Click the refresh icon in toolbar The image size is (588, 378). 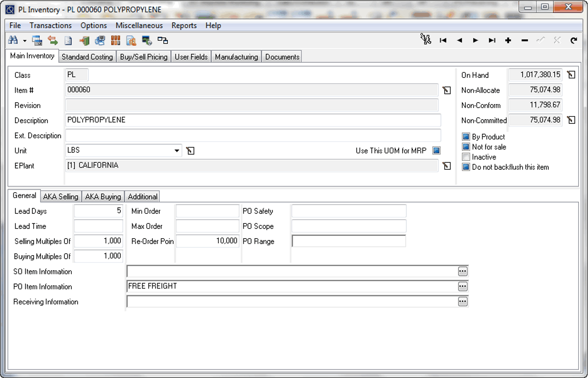pyautogui.click(x=574, y=41)
